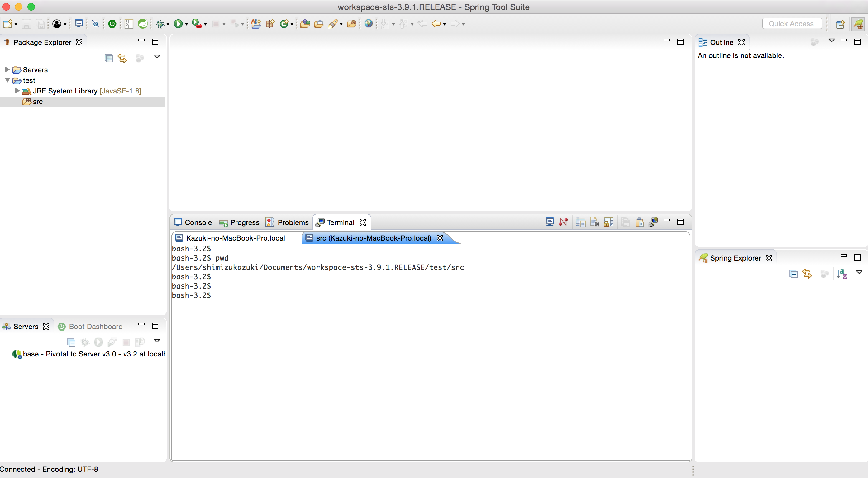The height and width of the screenshot is (478, 868).
Task: Open the internal Web Browser
Action: (x=369, y=24)
